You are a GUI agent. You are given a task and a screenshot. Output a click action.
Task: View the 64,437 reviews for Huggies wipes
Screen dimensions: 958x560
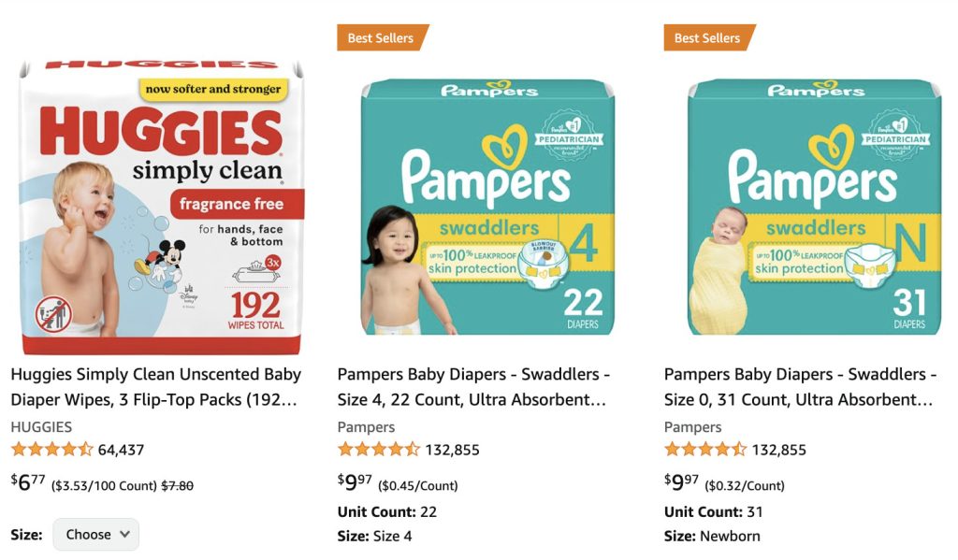coord(121,450)
